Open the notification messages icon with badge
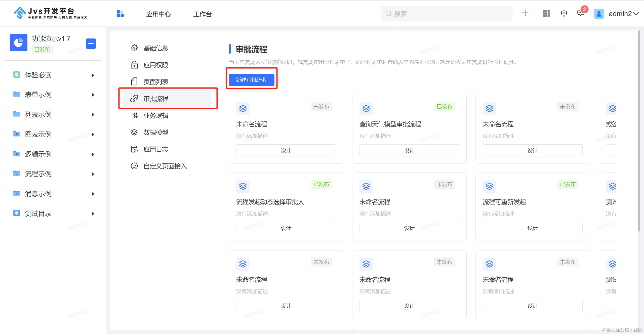This screenshot has height=334, width=644. coord(581,13)
